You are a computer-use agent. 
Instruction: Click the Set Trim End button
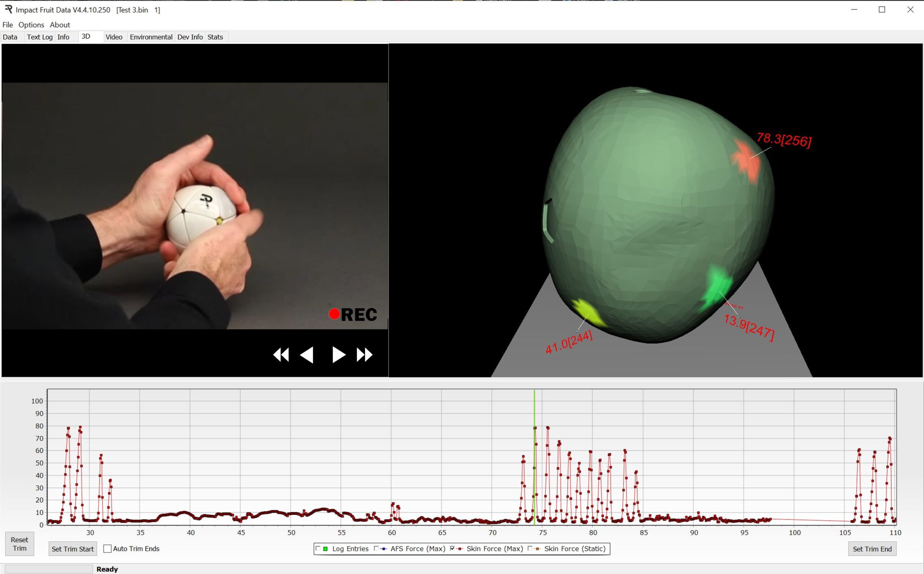click(x=872, y=549)
